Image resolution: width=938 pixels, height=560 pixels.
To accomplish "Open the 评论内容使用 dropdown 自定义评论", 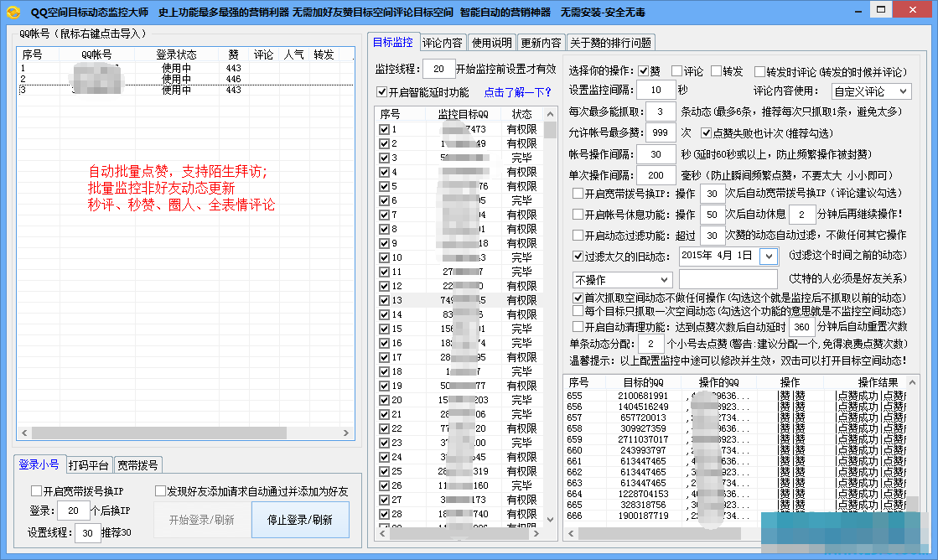I will (x=871, y=91).
